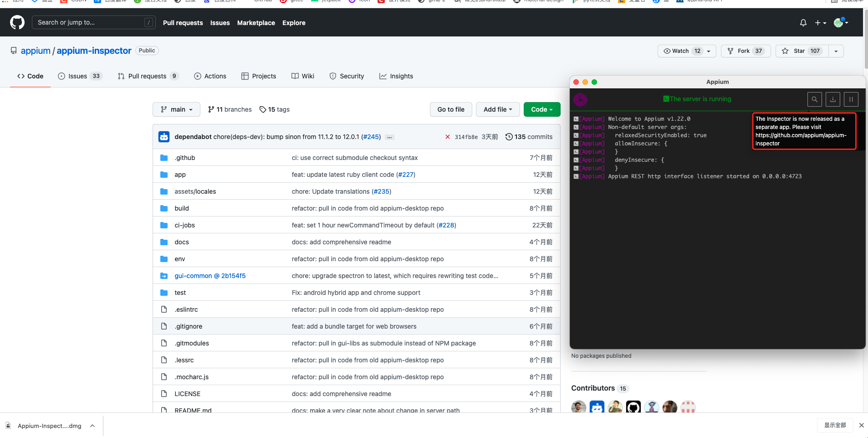Open the .mocharc.js file
The height and width of the screenshot is (438, 868).
[x=191, y=377]
